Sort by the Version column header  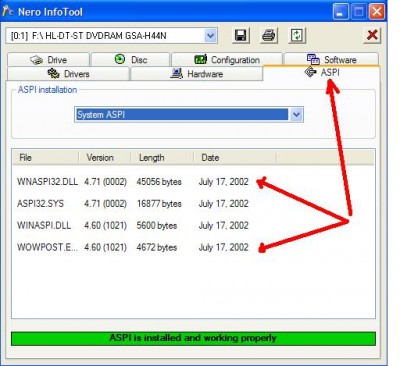(x=105, y=158)
